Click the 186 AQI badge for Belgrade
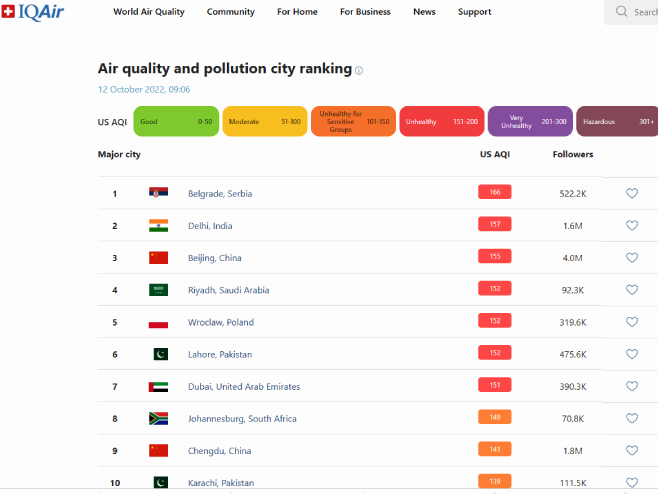The height and width of the screenshot is (494, 658). 495,193
